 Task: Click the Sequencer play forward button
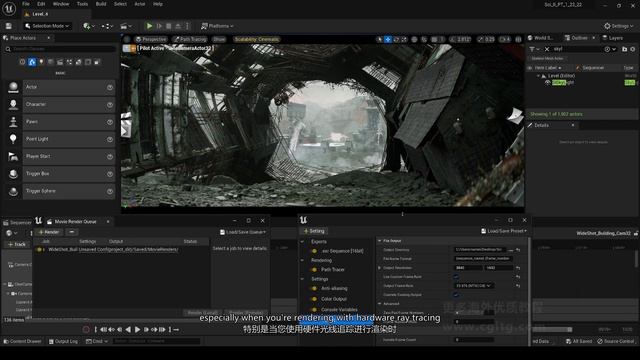pyautogui.click(x=138, y=329)
